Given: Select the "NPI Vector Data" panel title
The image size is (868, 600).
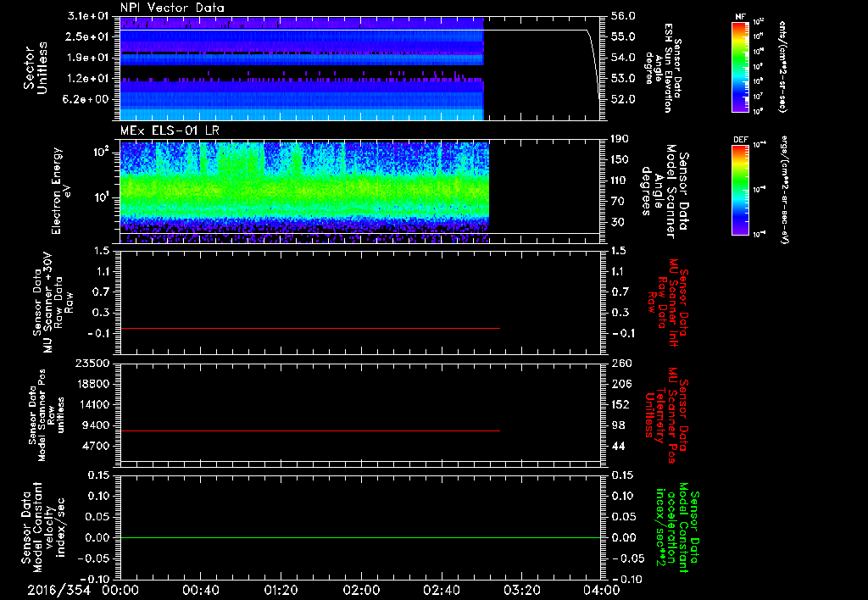Looking at the screenshot, I should click(172, 8).
